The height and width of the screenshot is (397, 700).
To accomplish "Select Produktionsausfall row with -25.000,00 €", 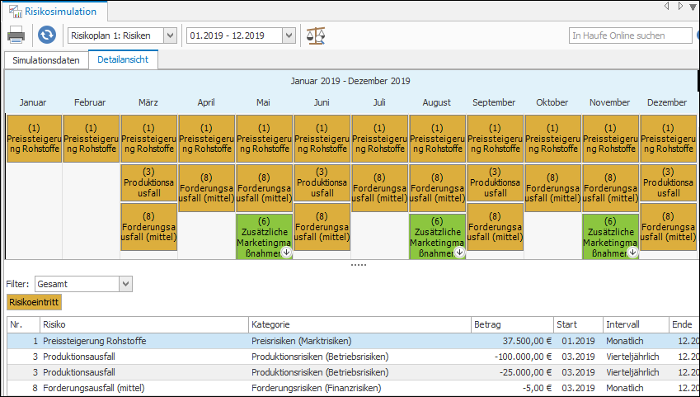I will [x=353, y=372].
